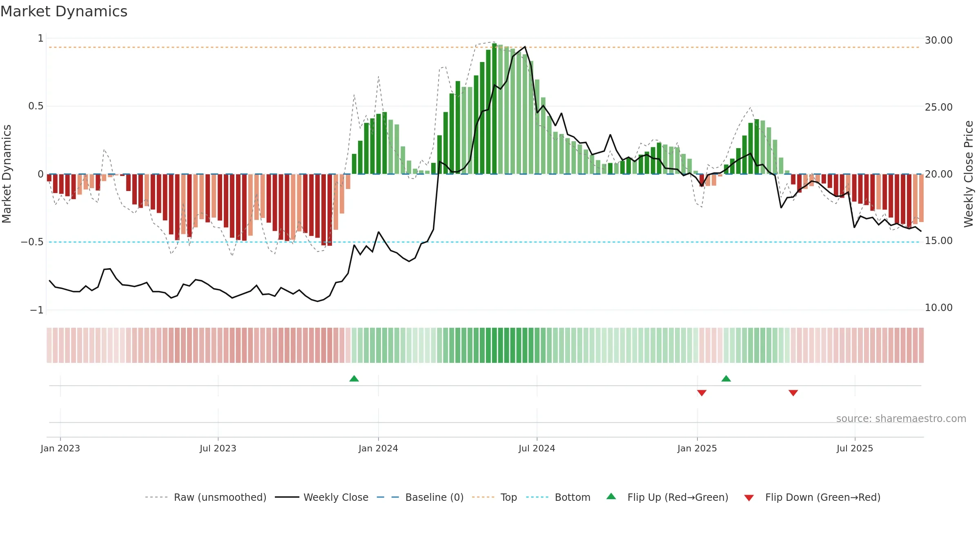
Task: Click the green flip-up triangle before Jan 2024
Action: pyautogui.click(x=354, y=379)
